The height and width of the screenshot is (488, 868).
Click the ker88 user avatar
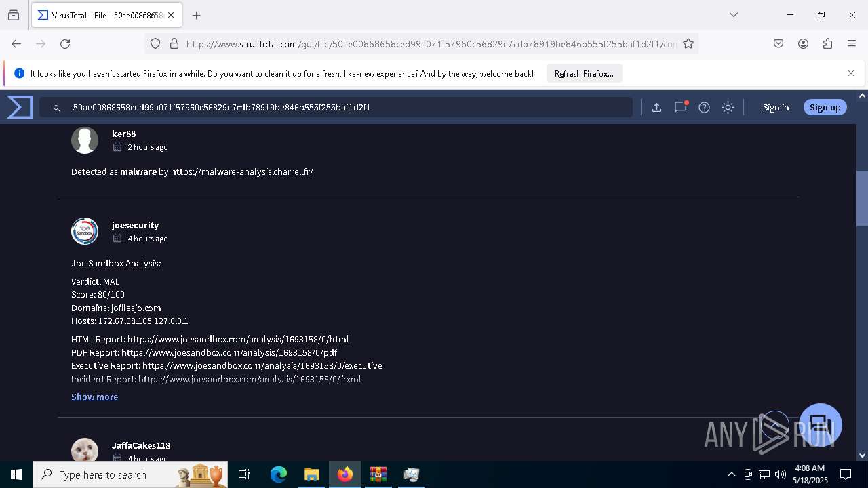pos(85,140)
